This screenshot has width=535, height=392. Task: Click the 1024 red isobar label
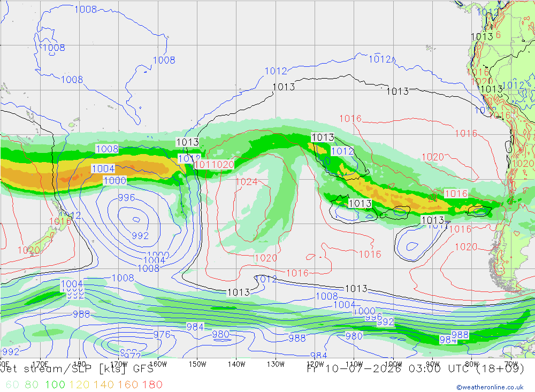coord(246,181)
